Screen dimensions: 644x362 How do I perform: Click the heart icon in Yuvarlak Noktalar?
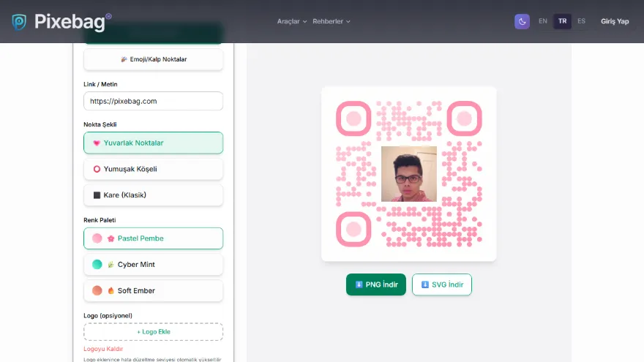[x=97, y=143]
